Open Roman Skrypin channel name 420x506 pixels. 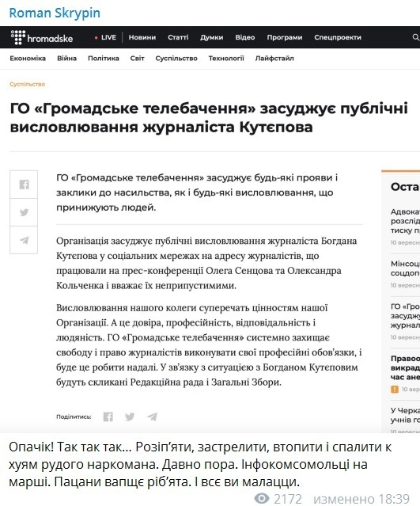(55, 13)
